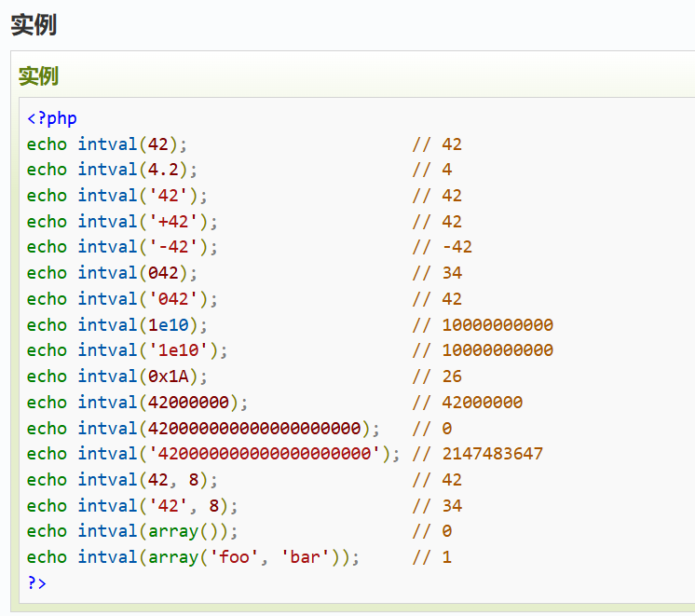Click the '-42' string argument
Screen dimensions: 695x616
173,247
